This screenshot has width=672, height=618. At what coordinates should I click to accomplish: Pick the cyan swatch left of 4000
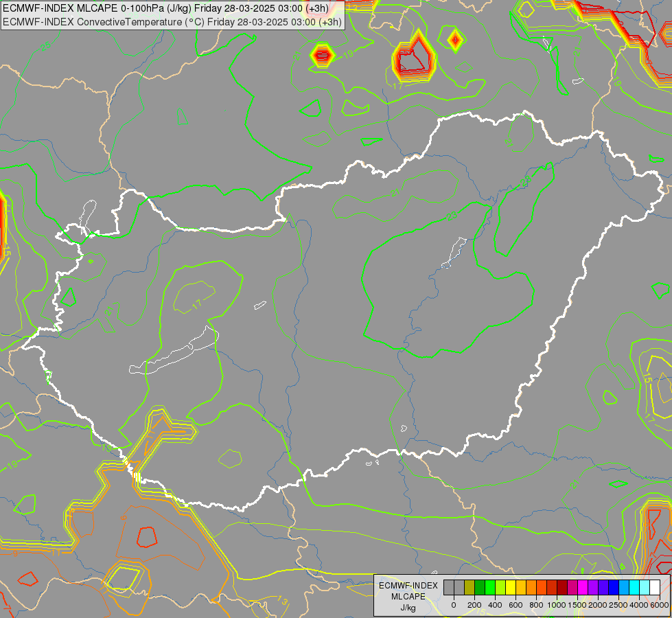coord(635,587)
